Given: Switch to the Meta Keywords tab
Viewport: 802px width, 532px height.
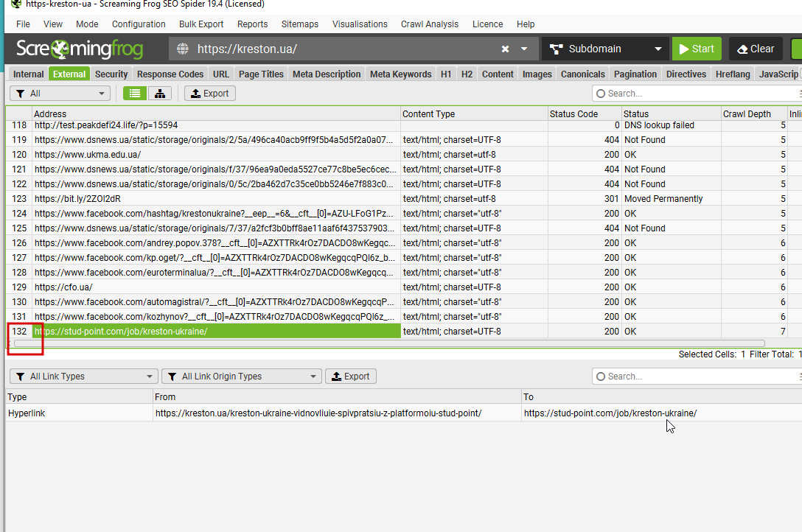Looking at the screenshot, I should 401,74.
